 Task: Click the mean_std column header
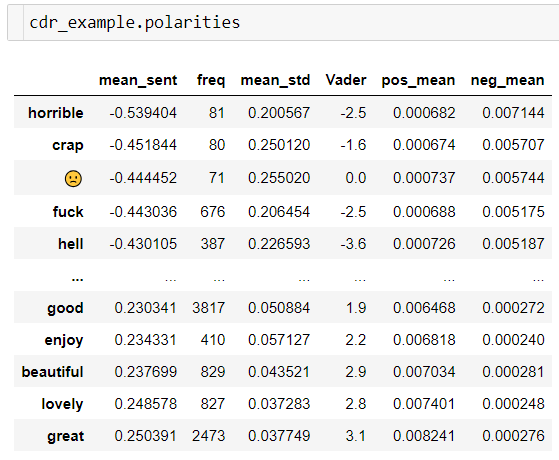coord(275,80)
